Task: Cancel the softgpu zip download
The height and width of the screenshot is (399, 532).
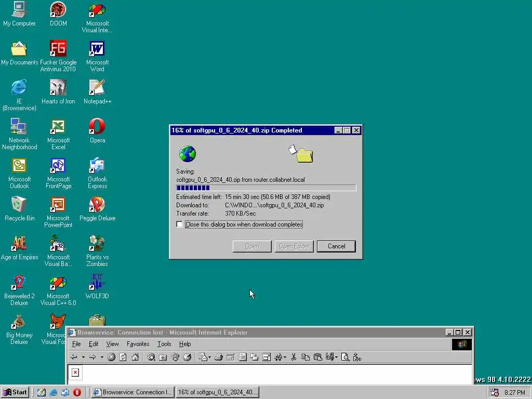Action: tap(336, 246)
